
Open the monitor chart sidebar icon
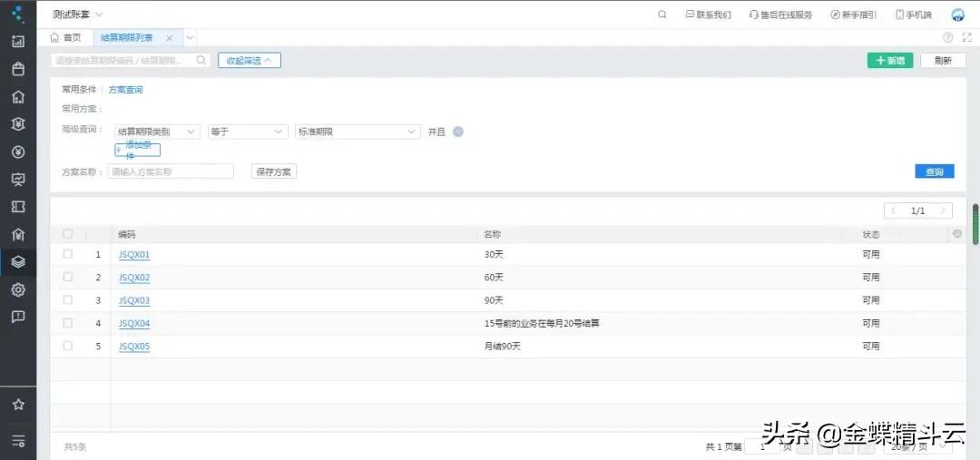tap(18, 180)
